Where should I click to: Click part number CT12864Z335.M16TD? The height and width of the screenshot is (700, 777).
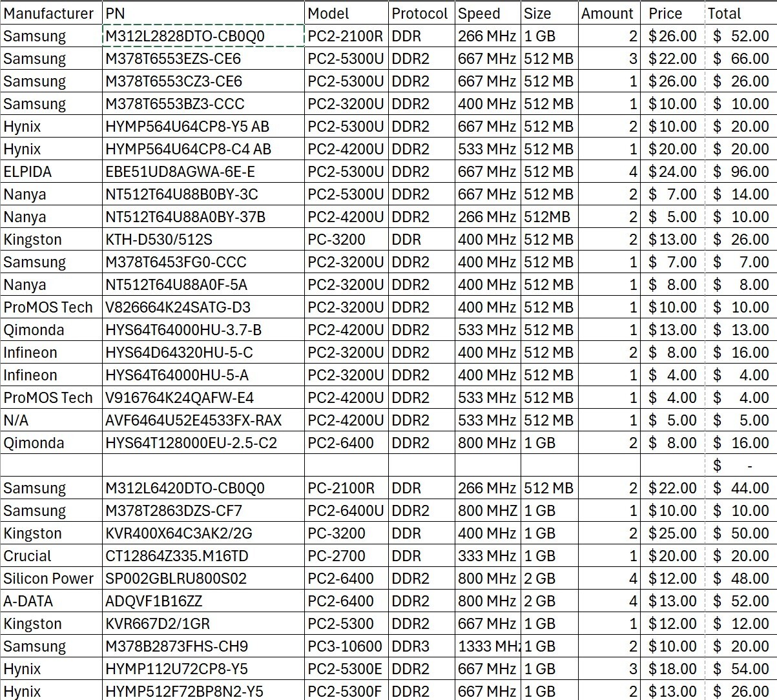203,556
